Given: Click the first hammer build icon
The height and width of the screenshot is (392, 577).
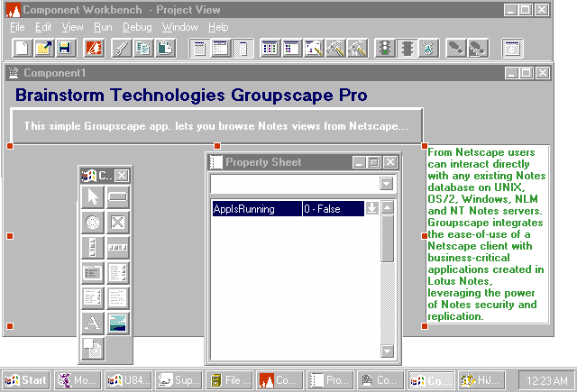Looking at the screenshot, I should click(335, 48).
